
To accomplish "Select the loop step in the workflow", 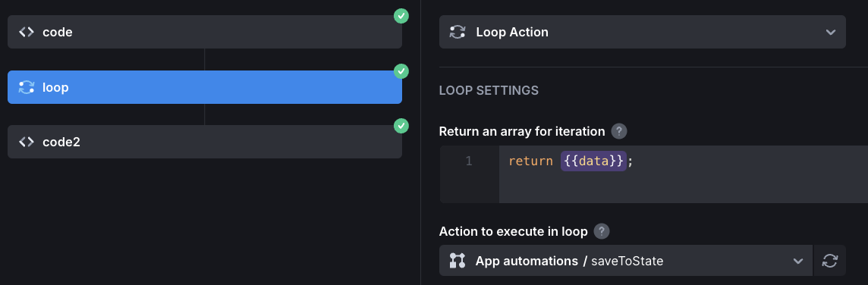I will pyautogui.click(x=204, y=87).
